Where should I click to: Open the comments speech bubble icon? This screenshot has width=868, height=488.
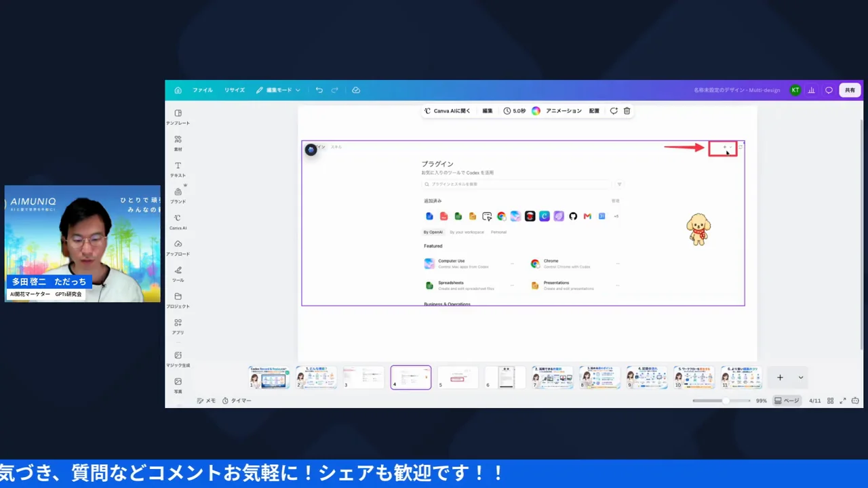point(829,90)
